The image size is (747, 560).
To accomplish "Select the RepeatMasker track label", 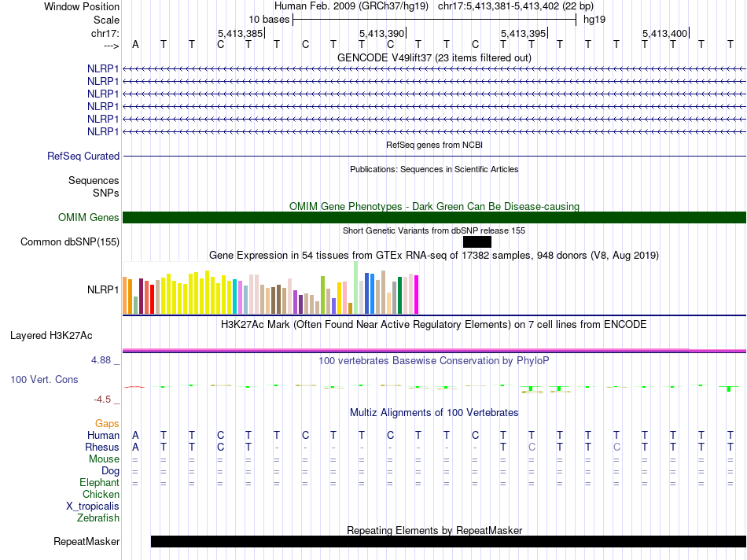I will pos(86,541).
